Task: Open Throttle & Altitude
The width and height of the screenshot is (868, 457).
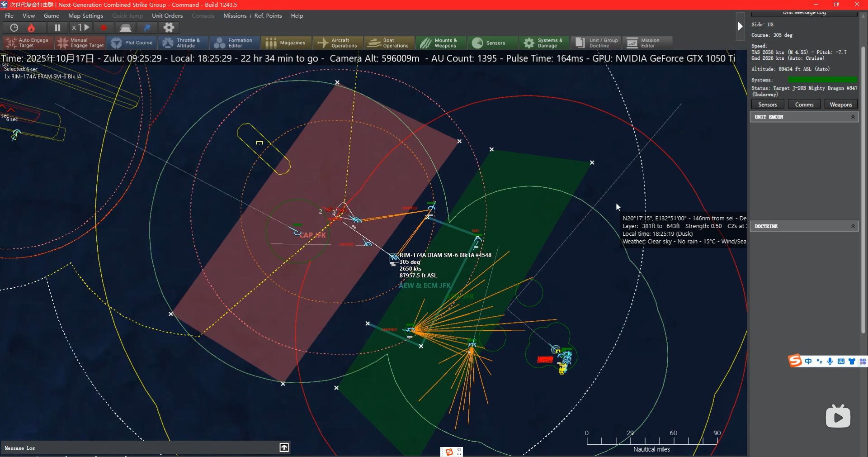Action: click(183, 43)
